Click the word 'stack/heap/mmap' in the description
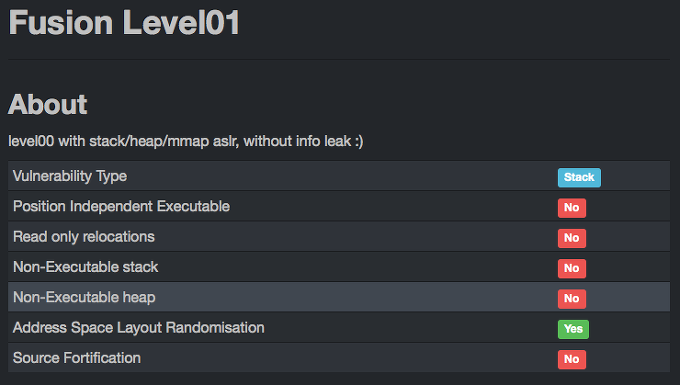The height and width of the screenshot is (385, 680). pyautogui.click(x=149, y=142)
